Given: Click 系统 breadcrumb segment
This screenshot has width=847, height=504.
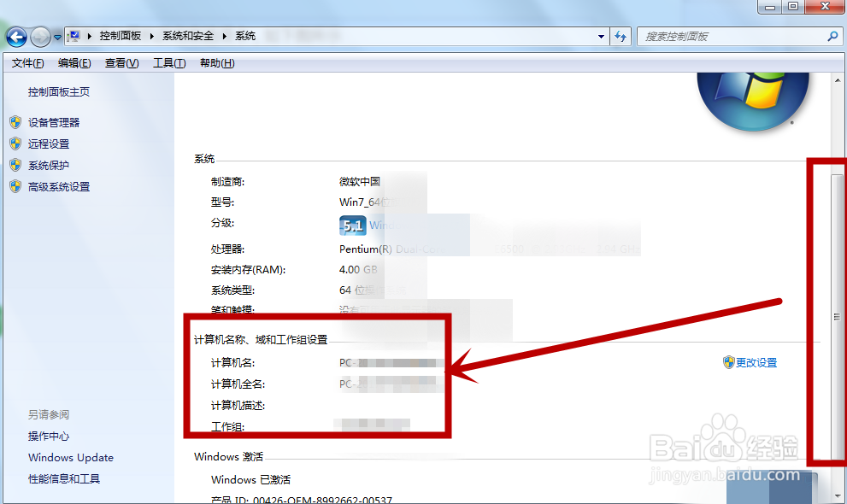Looking at the screenshot, I should [245, 36].
